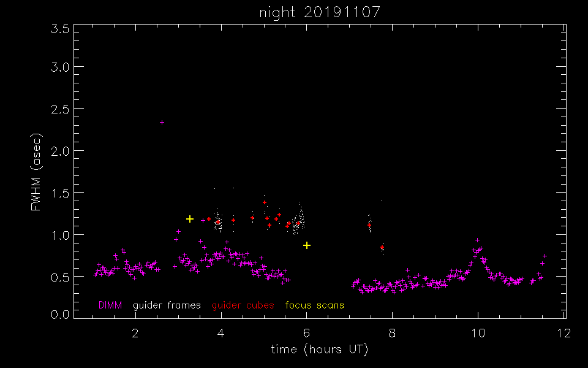Click the x-axis tick label '10'
Screen dimensions: 588x368
(478, 333)
